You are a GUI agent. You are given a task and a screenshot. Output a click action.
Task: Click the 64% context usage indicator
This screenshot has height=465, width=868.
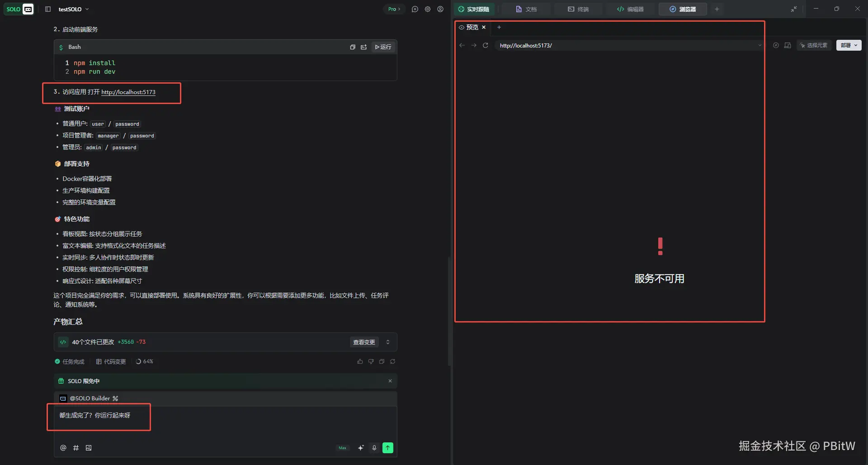click(145, 361)
